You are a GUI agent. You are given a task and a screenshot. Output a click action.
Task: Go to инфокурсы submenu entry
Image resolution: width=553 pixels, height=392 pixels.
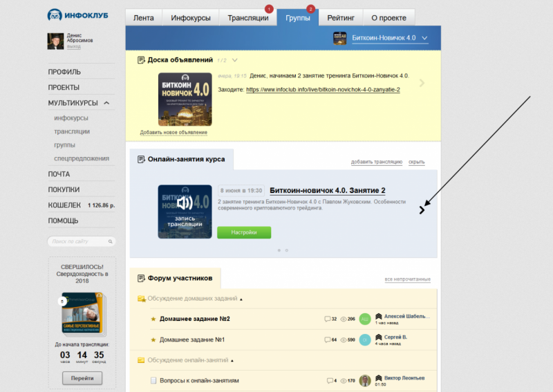tap(71, 118)
